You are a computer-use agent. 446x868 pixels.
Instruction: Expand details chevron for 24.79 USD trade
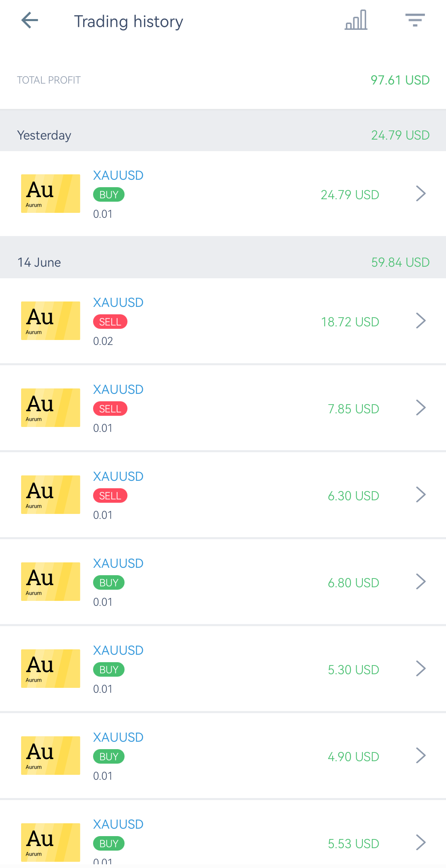(421, 193)
